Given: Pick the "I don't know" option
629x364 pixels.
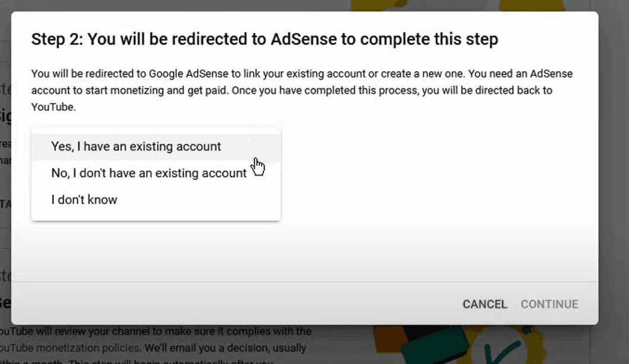Looking at the screenshot, I should tap(83, 200).
